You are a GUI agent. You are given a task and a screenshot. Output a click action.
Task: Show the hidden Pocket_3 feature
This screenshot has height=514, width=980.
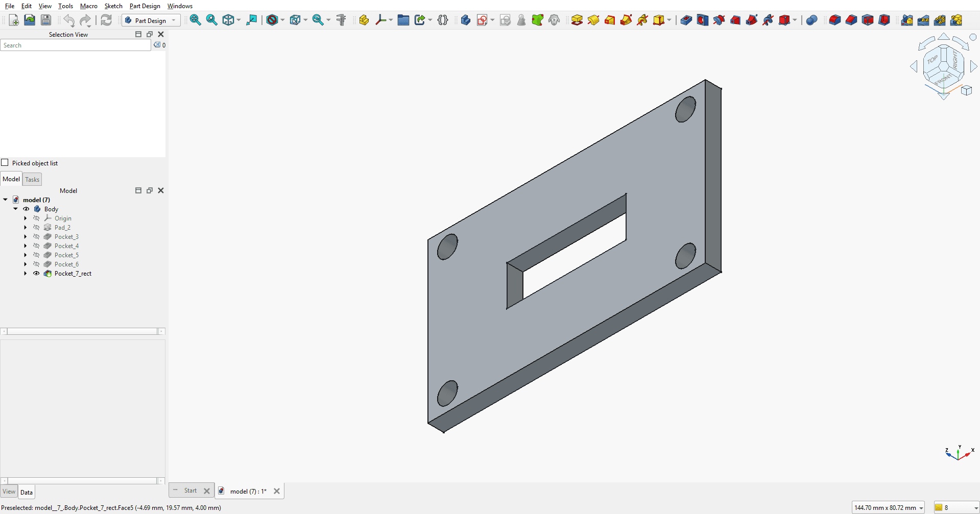(36, 237)
